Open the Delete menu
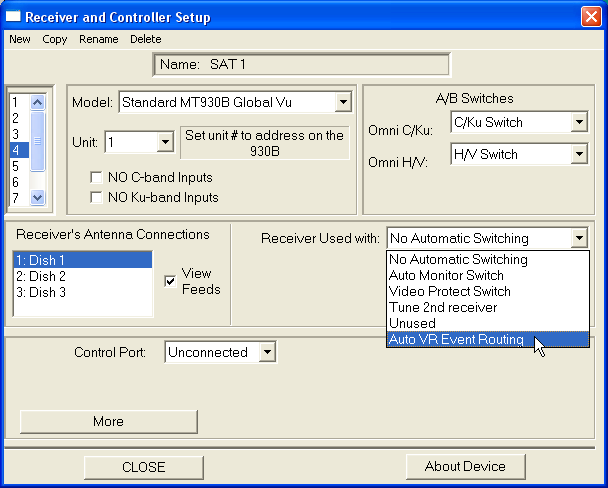608x488 pixels. pos(145,39)
